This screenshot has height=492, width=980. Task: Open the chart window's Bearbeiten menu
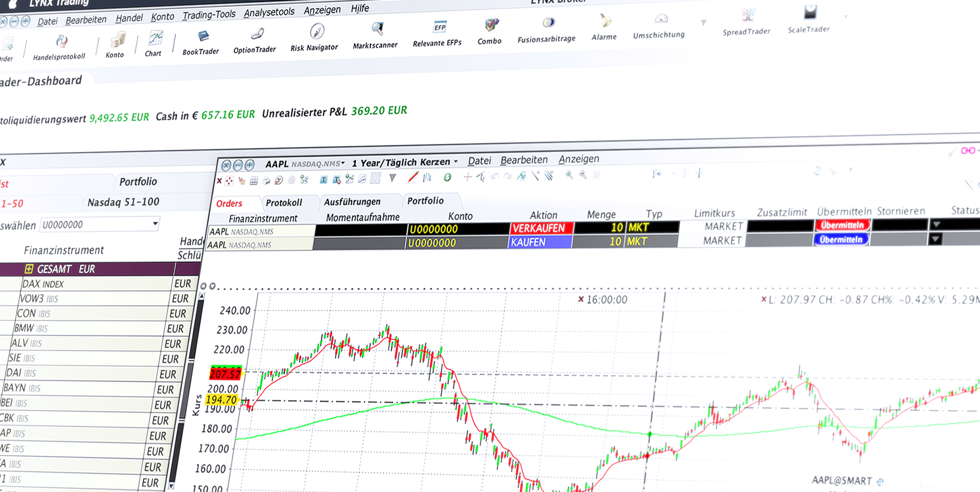click(x=524, y=160)
